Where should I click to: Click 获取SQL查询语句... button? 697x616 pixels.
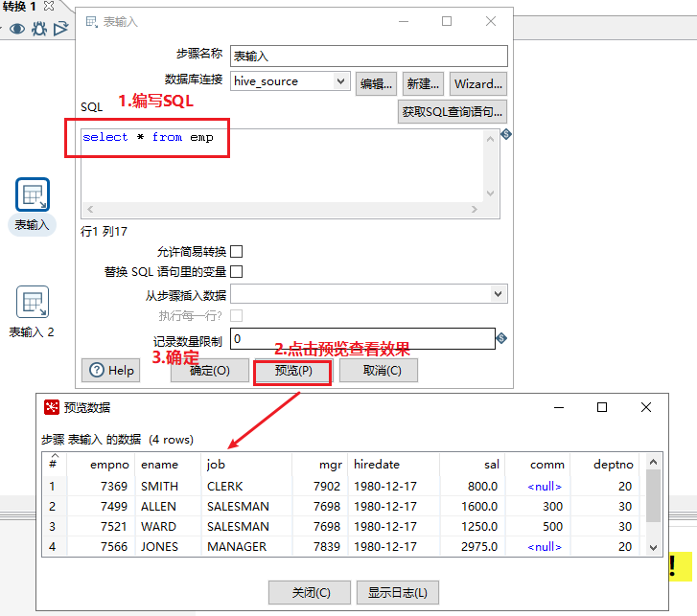coord(453,111)
